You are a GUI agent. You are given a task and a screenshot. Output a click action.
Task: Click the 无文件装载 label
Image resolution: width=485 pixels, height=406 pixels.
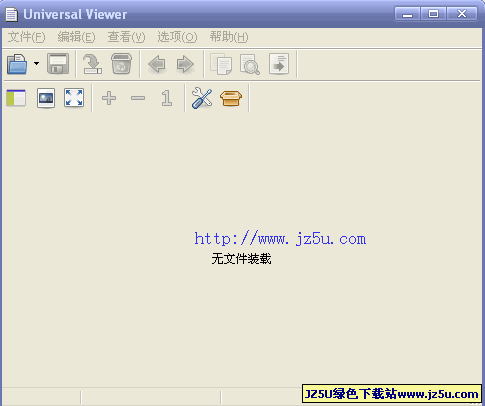241,259
